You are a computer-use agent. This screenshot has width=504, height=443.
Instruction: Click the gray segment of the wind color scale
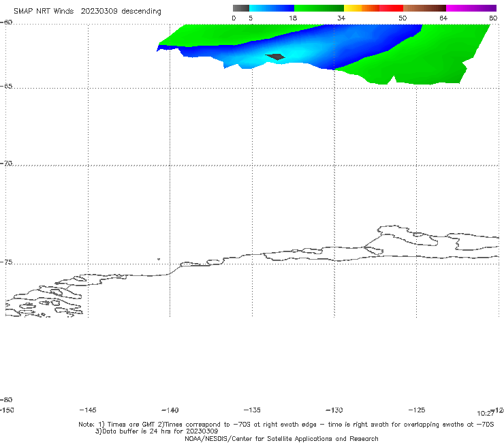240,8
